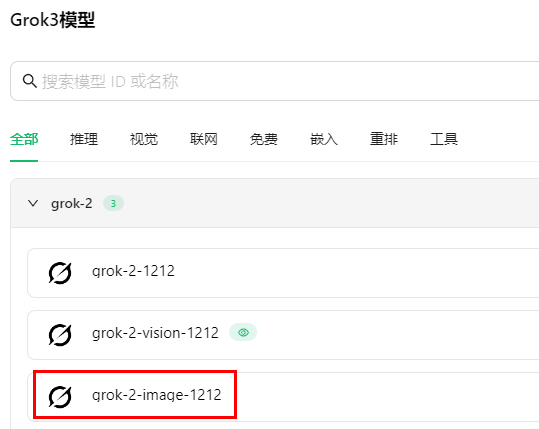This screenshot has height=429, width=539.
Task: Switch to the 免费 tab
Action: point(264,140)
